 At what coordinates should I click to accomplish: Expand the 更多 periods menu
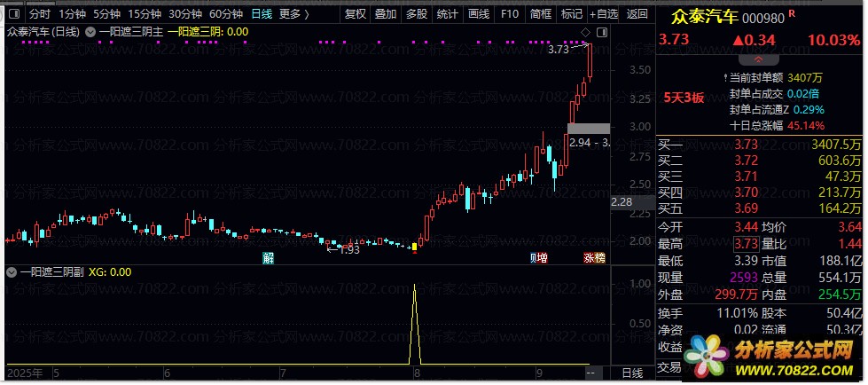(x=294, y=14)
